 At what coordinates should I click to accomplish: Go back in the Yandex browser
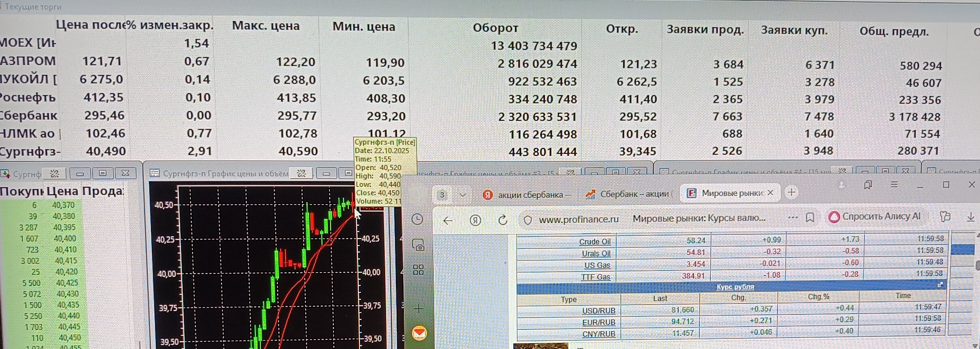[x=448, y=220]
